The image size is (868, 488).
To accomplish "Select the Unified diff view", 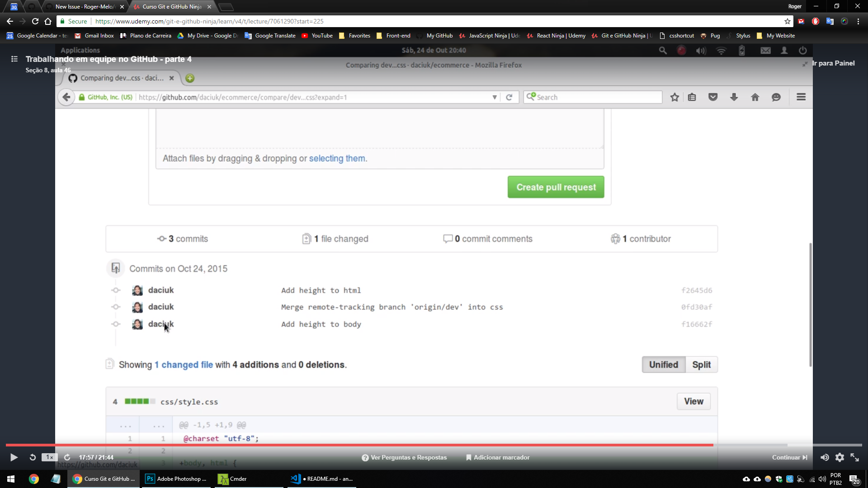I will pyautogui.click(x=663, y=365).
